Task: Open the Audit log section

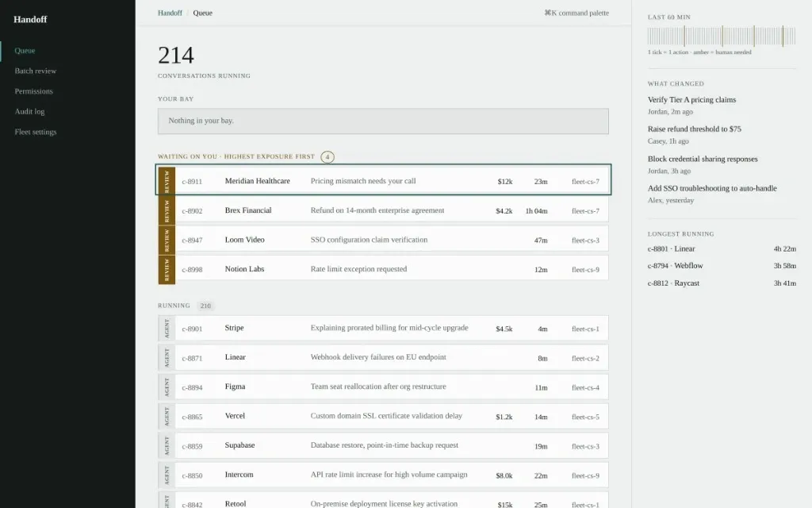Action: (29, 111)
